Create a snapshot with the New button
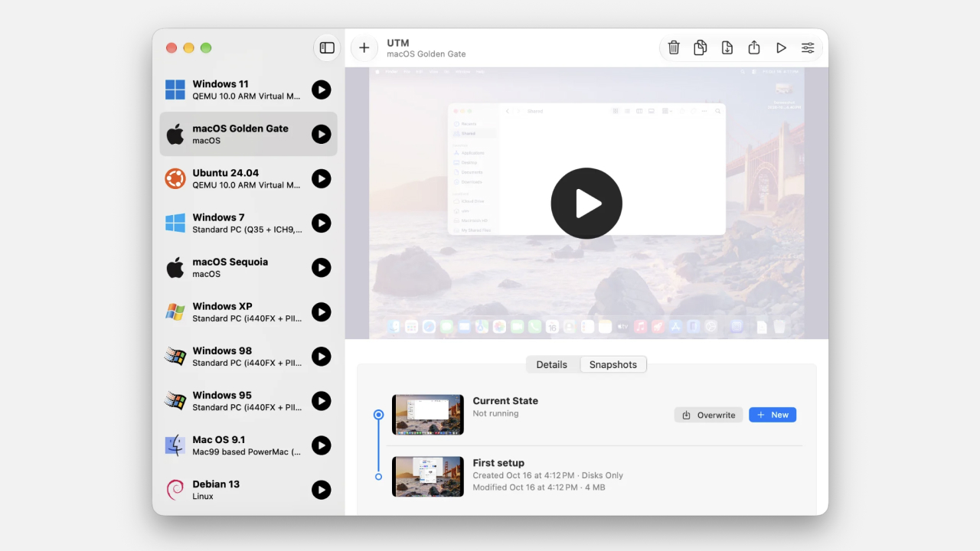This screenshot has width=980, height=551. [773, 415]
